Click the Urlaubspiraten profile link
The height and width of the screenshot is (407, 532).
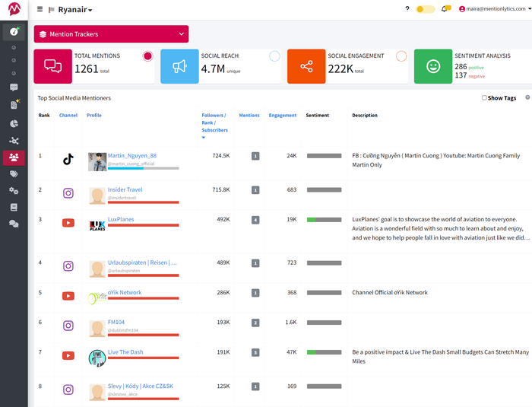142,262
